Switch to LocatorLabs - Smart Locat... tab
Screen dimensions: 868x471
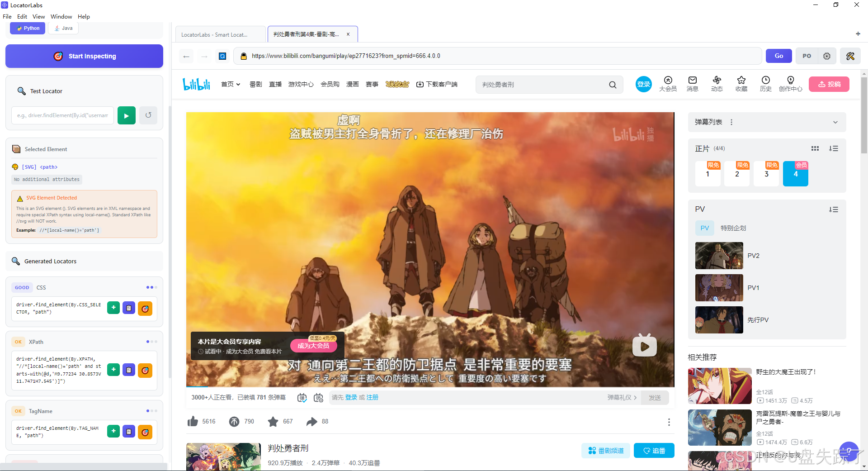[220, 34]
